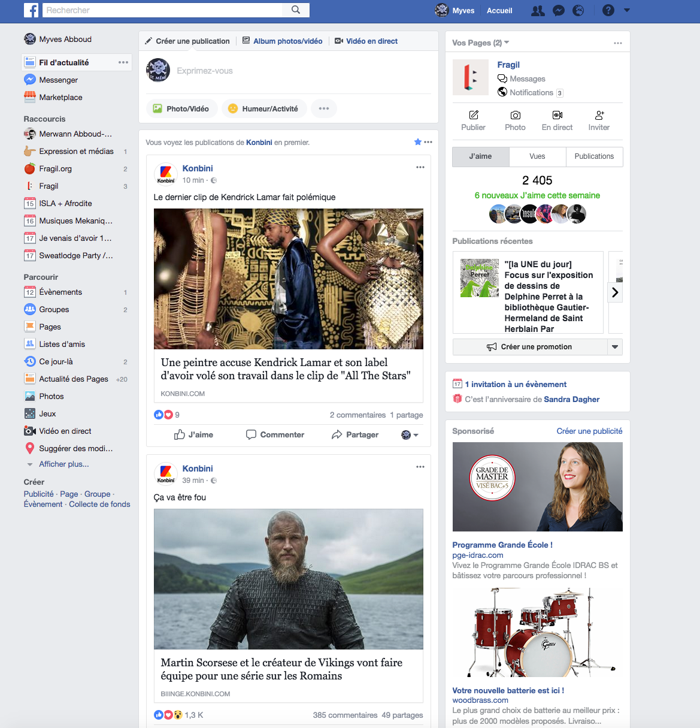Viewport: 700px width, 728px height.
Task: Click the search magnifier button
Action: click(x=296, y=10)
